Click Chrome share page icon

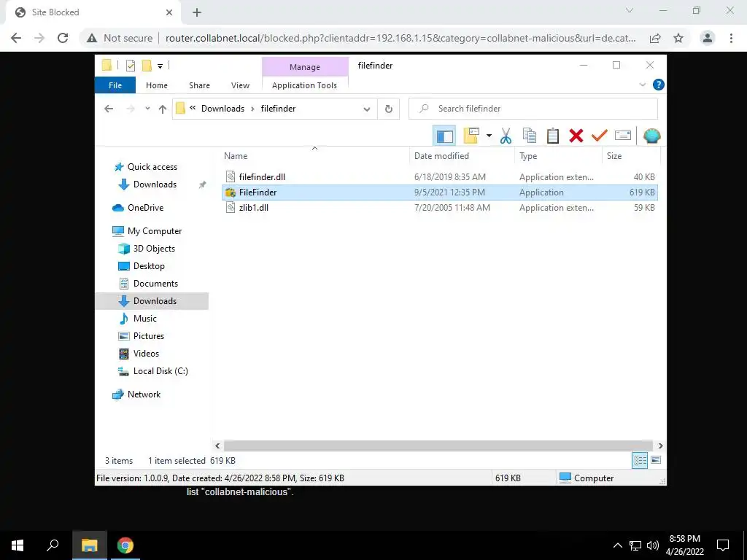pos(655,38)
